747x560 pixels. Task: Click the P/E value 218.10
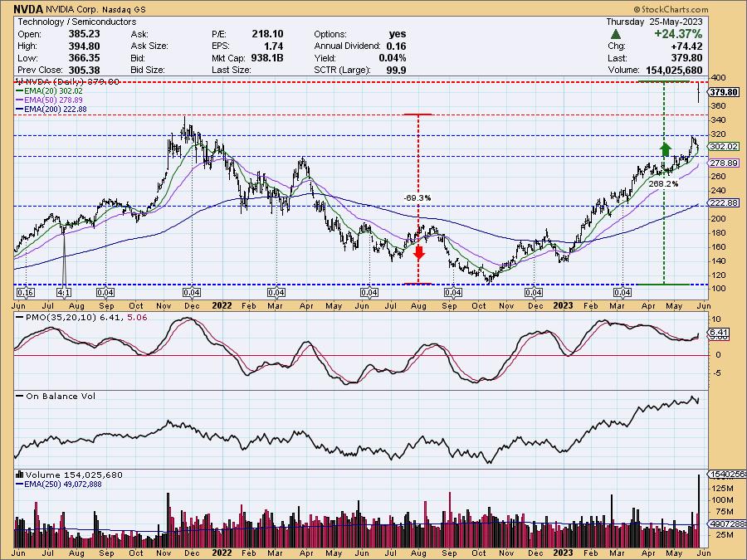267,34
